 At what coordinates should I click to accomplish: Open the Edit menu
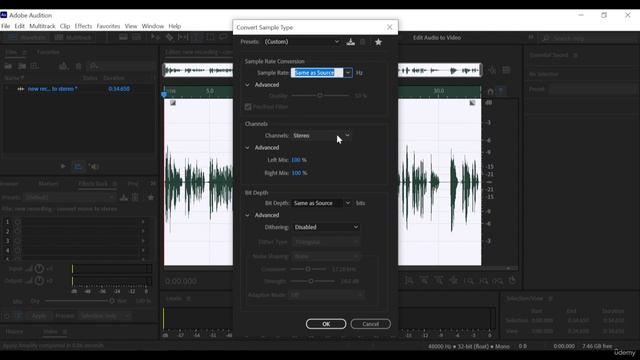click(x=20, y=26)
